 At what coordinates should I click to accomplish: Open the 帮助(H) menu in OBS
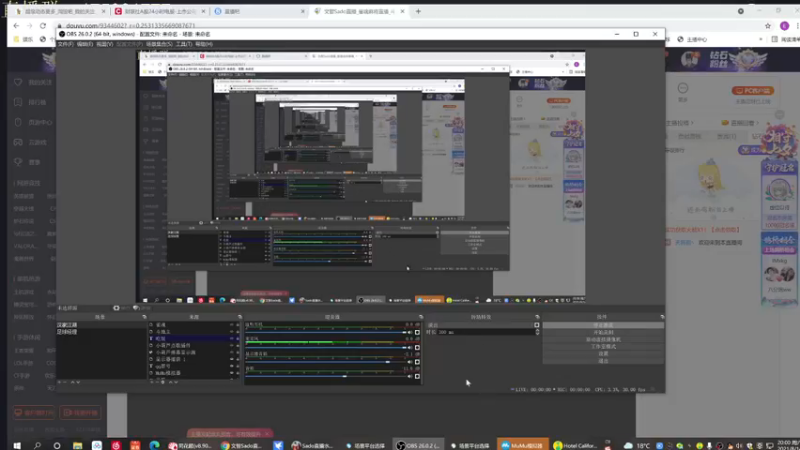pos(204,44)
